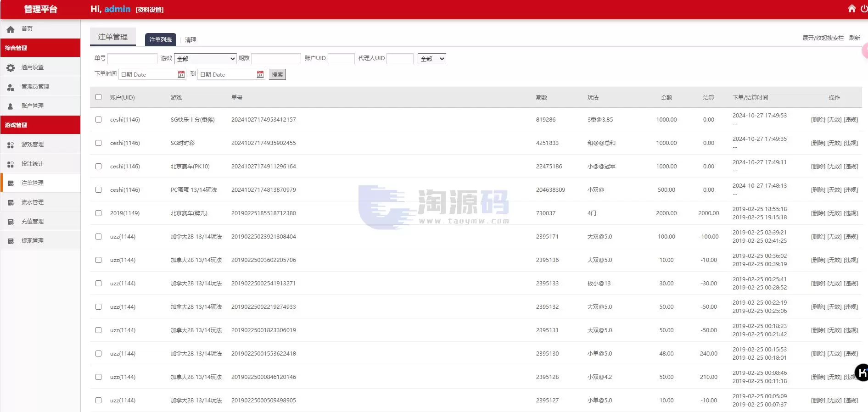Open 管理员管理 in the sidebar

[x=40, y=87]
